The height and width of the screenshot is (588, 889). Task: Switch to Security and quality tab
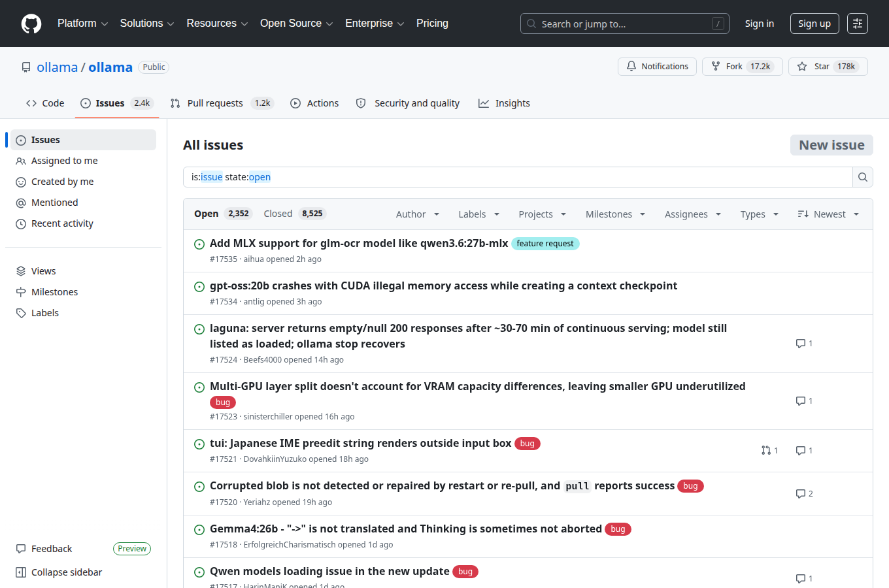coord(408,103)
